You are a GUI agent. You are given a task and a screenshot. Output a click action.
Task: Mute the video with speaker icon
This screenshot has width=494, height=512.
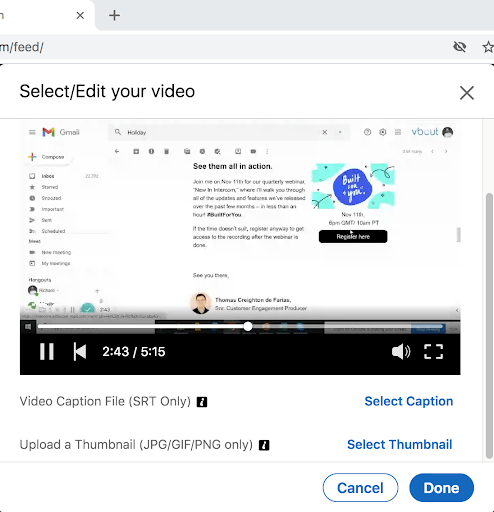401,351
